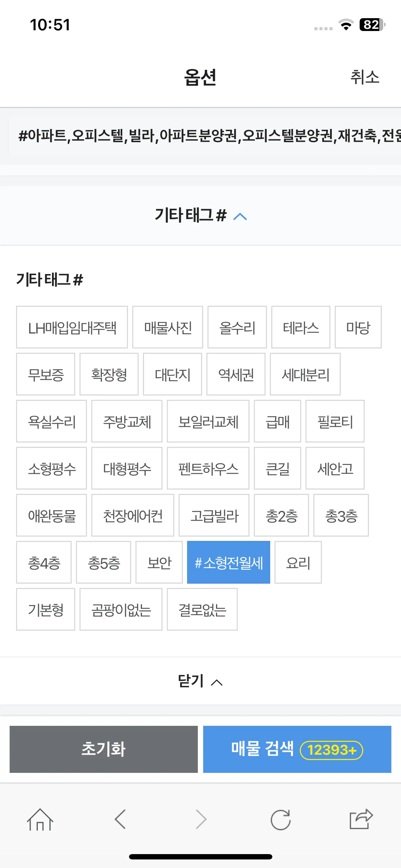Toggle the 역세권 tag
The width and height of the screenshot is (401, 868).
point(236,374)
